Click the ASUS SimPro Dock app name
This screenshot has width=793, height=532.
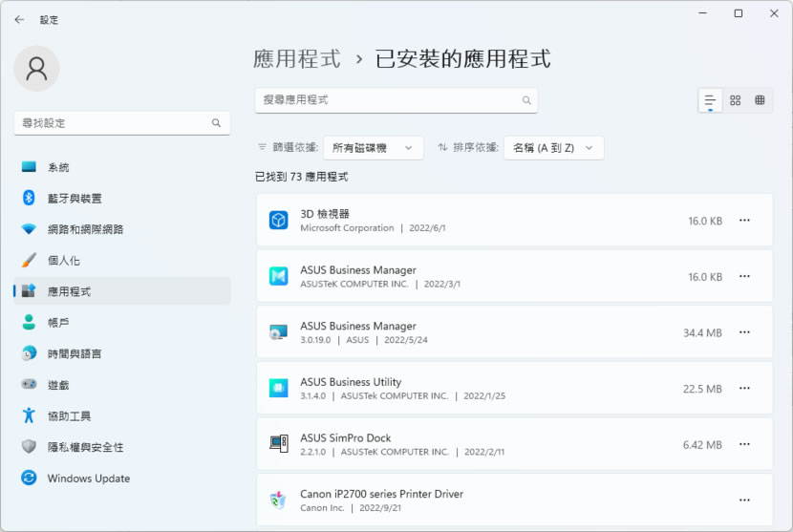click(x=346, y=438)
